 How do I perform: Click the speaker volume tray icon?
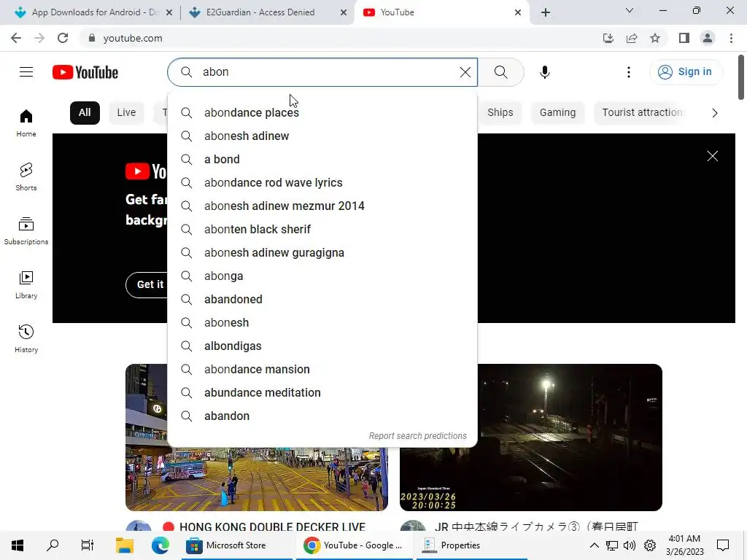pos(630,545)
